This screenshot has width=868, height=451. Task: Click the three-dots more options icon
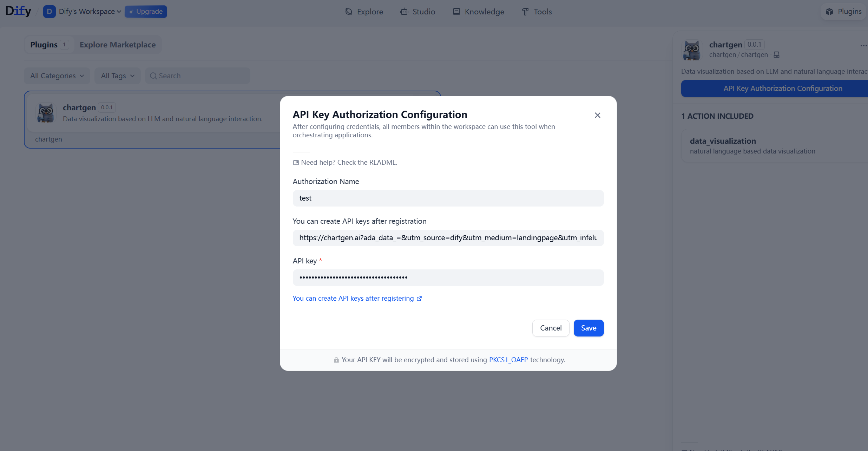click(863, 46)
